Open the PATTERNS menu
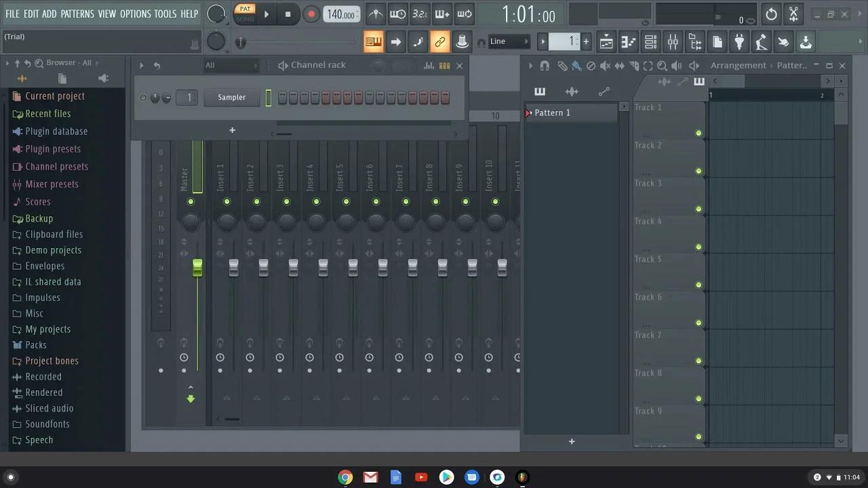 [x=77, y=13]
